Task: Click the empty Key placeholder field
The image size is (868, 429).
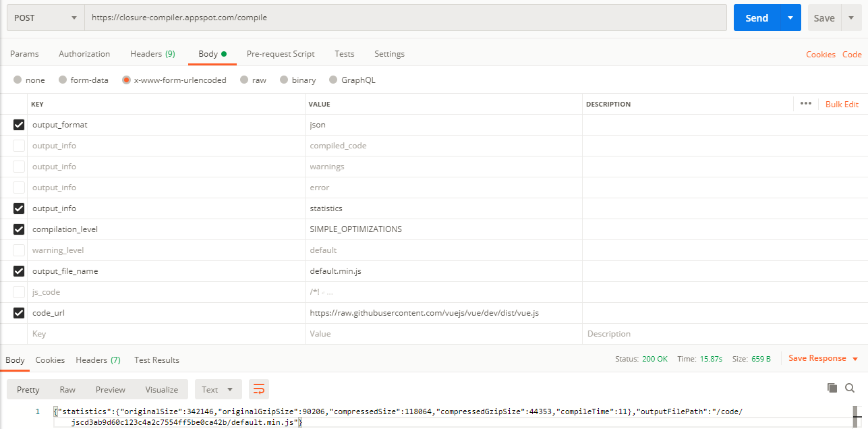Action: 166,334
